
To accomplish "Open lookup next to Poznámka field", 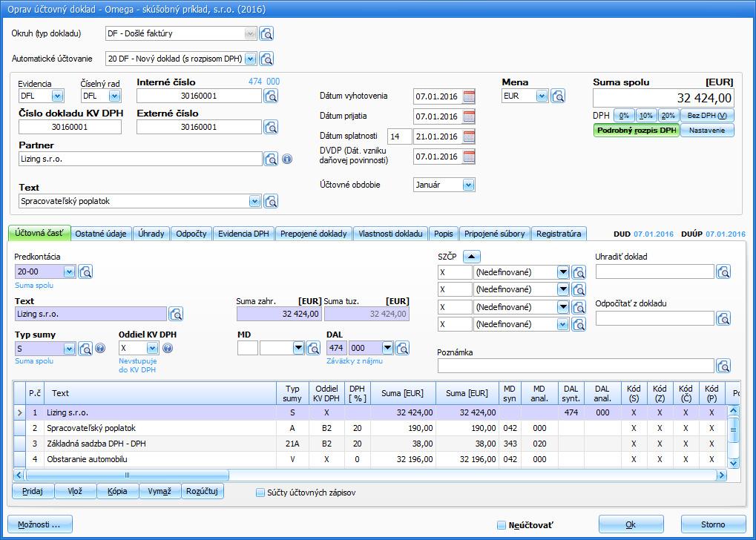I will [723, 366].
